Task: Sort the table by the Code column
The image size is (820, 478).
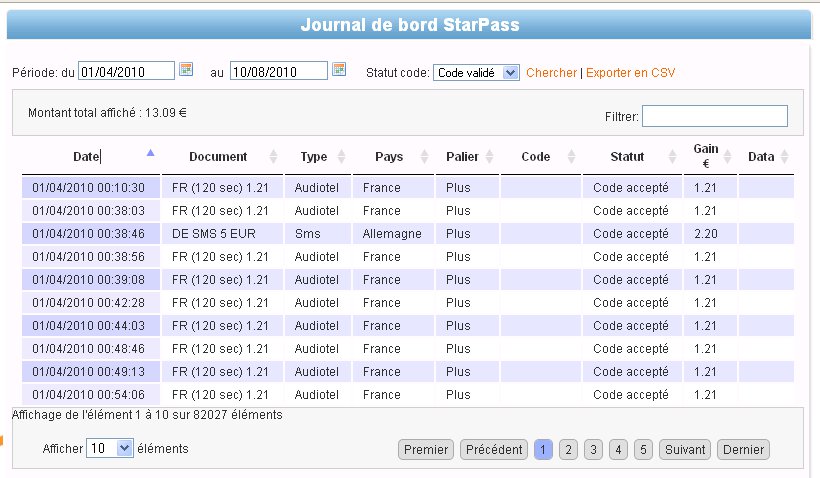Action: click(x=540, y=156)
